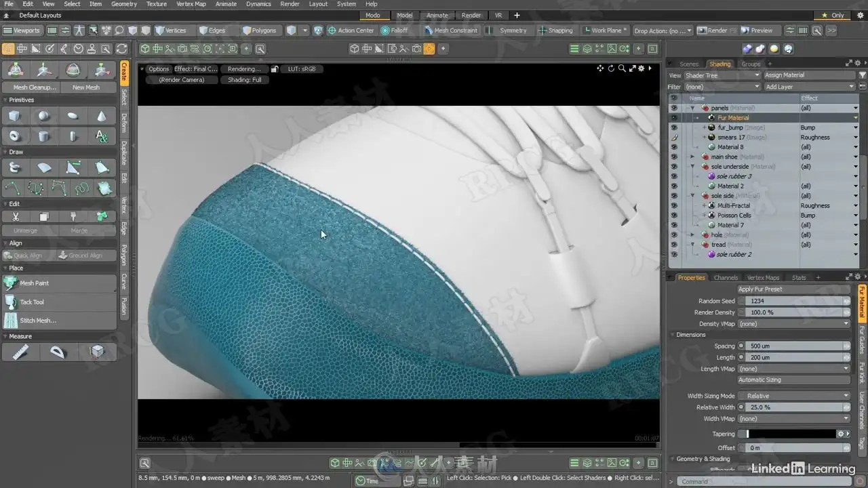Switch to the Channels tab
Screen dimensions: 868x488
(x=726, y=277)
